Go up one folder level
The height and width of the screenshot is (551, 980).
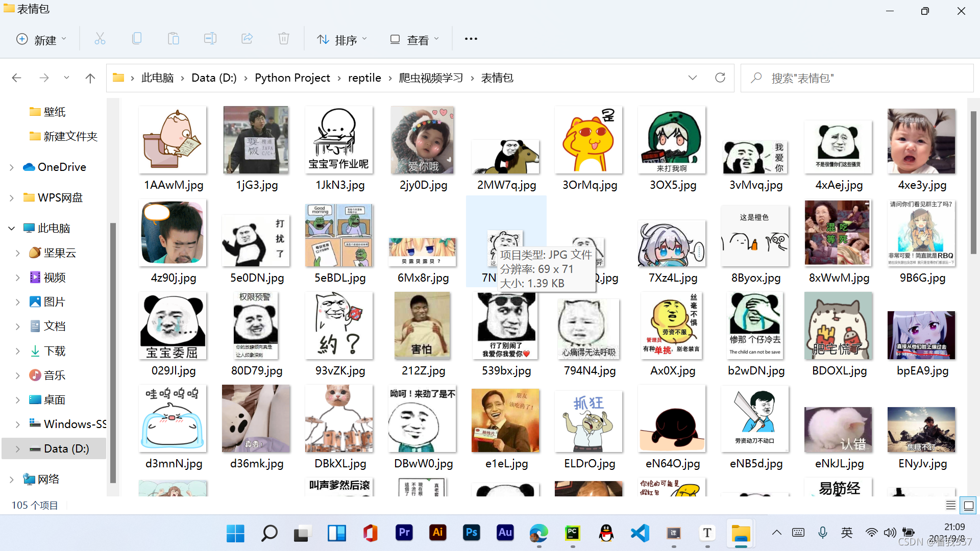pos(90,78)
